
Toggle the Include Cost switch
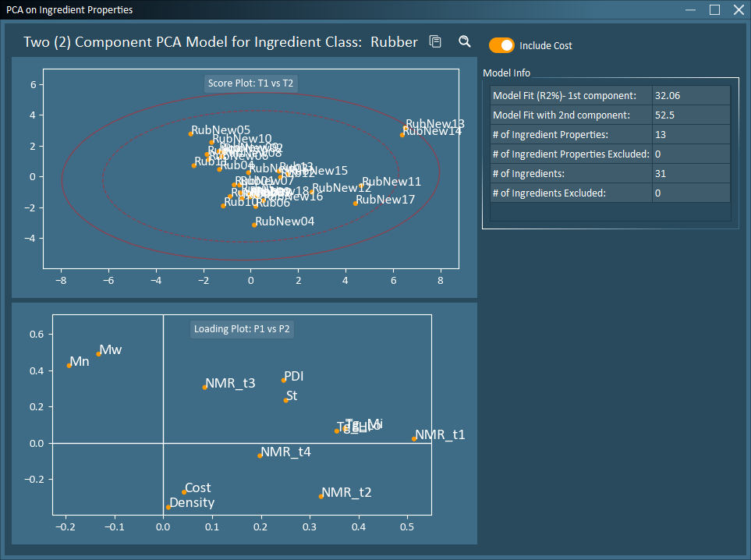coord(501,45)
